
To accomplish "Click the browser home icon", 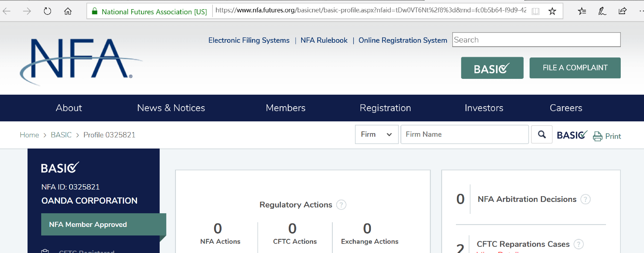I will [x=68, y=11].
